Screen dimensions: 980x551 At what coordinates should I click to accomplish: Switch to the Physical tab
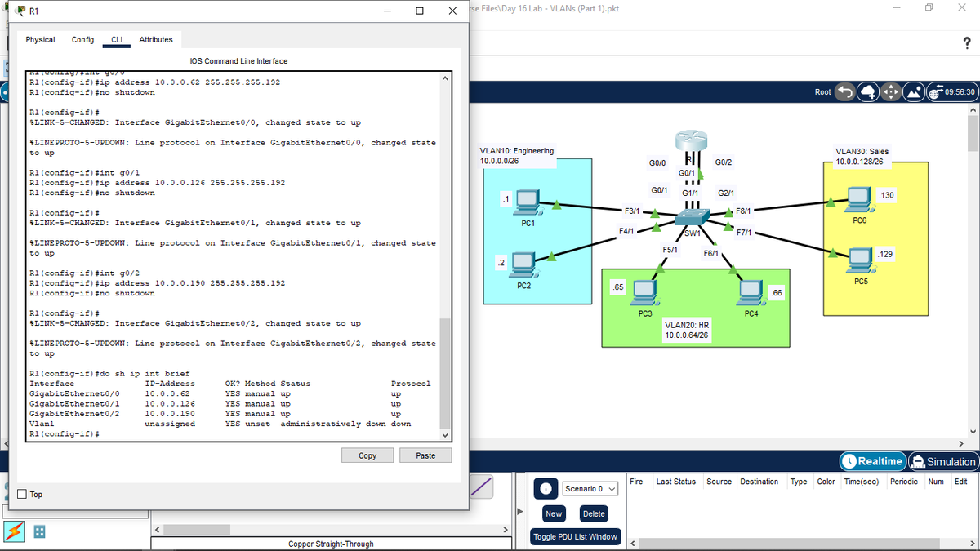[x=40, y=39]
